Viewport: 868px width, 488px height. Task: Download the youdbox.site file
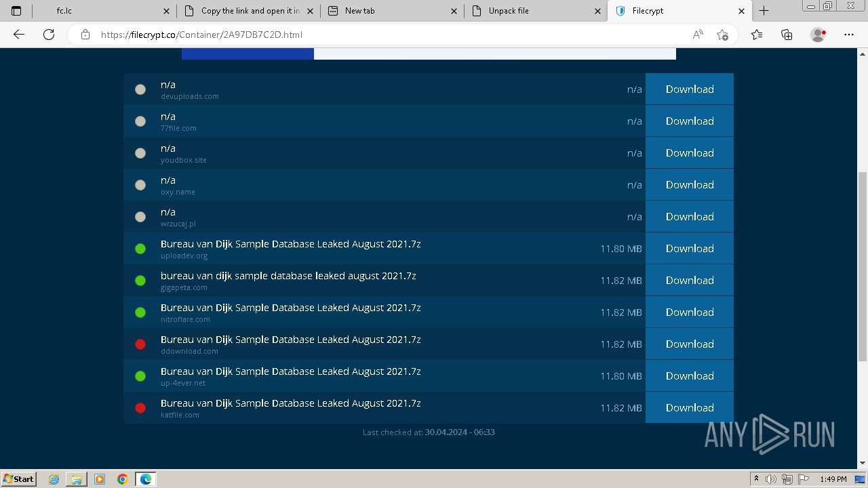coord(690,152)
